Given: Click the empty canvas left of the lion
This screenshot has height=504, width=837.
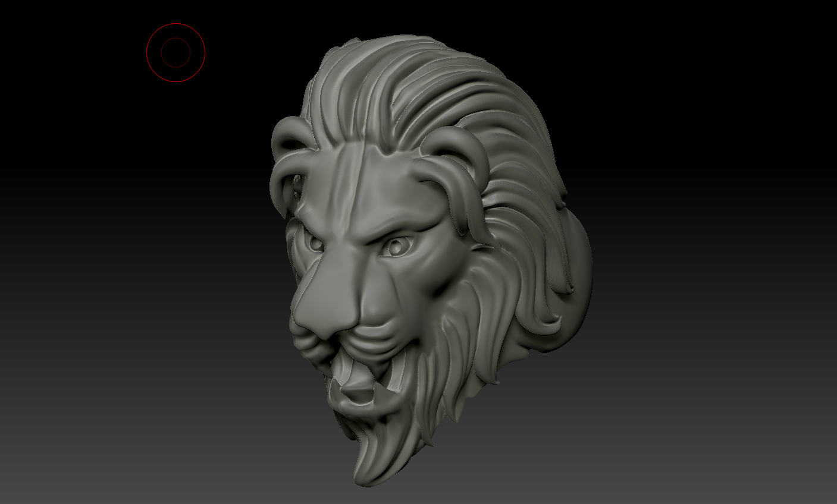Looking at the screenshot, I should point(149,267).
